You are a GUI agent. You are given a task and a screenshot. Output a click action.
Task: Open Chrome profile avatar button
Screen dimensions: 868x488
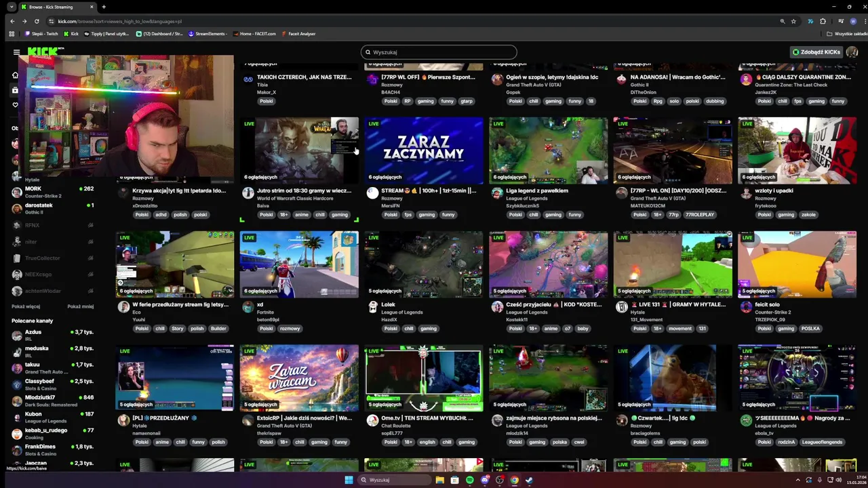coord(853,21)
